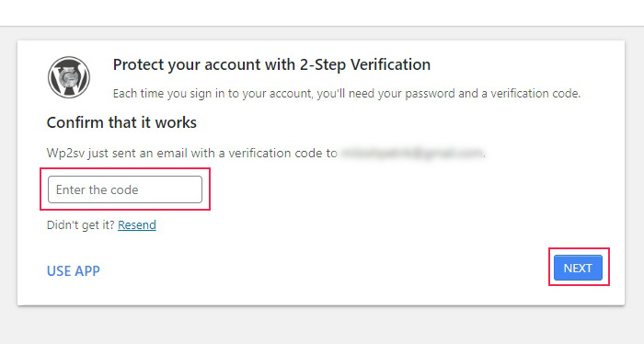
Task: Click the gray page background below card
Action: [x=322, y=325]
